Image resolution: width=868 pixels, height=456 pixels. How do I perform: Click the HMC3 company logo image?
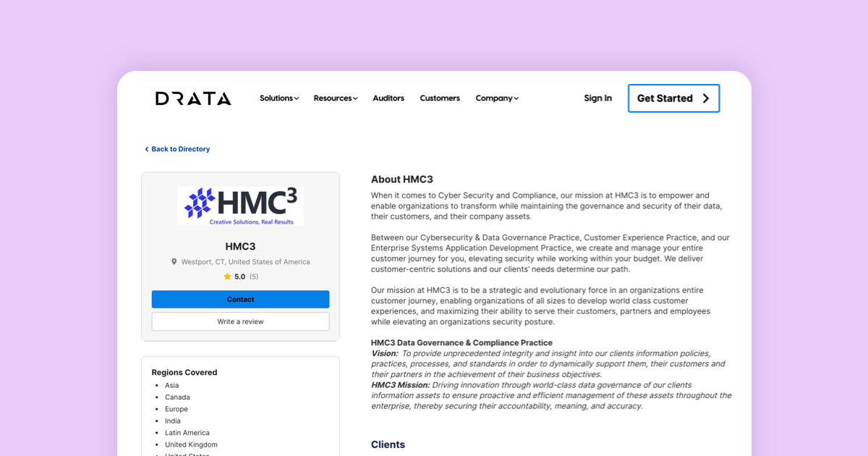240,206
